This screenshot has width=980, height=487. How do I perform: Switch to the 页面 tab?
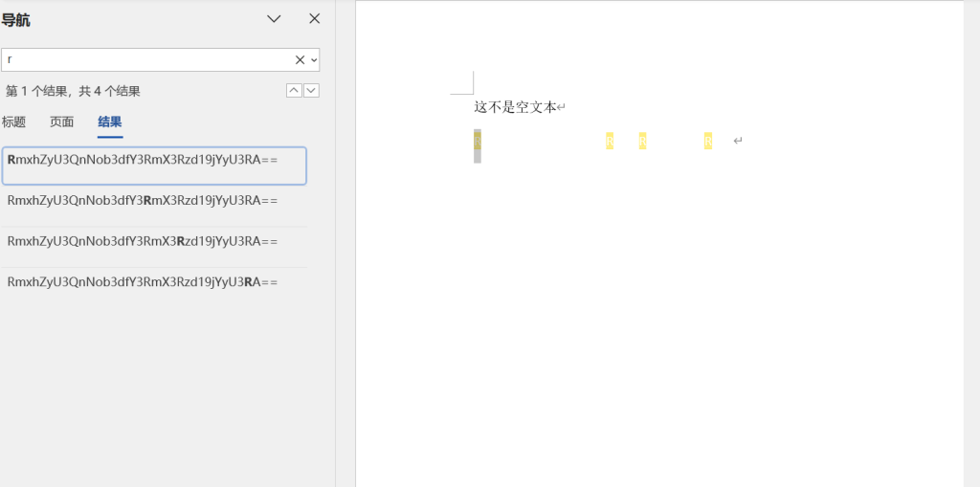pyautogui.click(x=62, y=122)
